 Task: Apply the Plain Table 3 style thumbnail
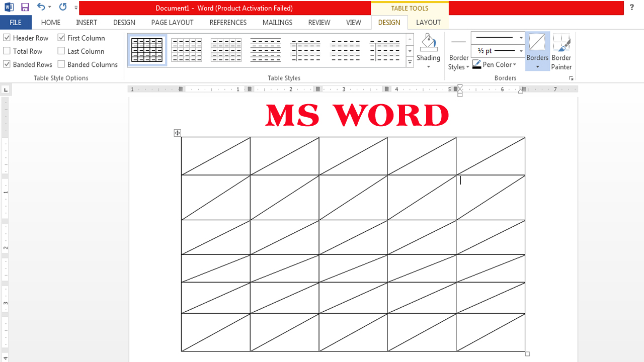[x=305, y=50]
